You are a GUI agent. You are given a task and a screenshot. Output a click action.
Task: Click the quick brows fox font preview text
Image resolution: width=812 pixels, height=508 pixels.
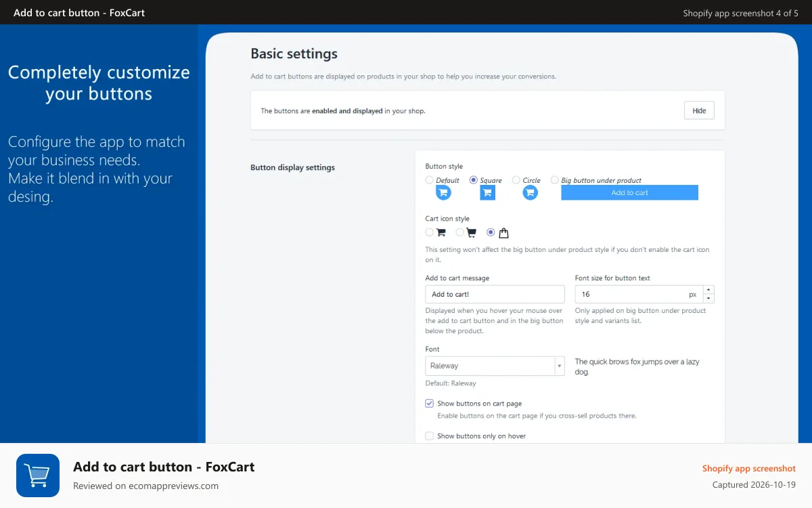click(637, 366)
